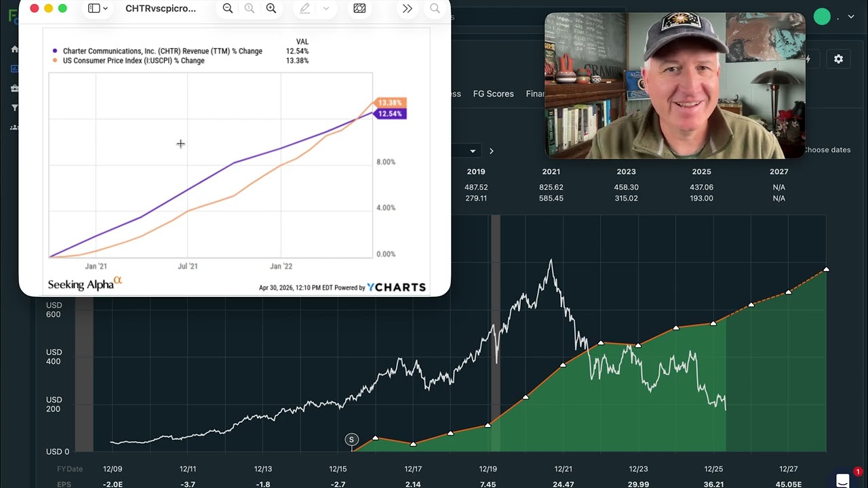Click high price value 825.62
Viewport: 868px width, 488px height.
551,187
